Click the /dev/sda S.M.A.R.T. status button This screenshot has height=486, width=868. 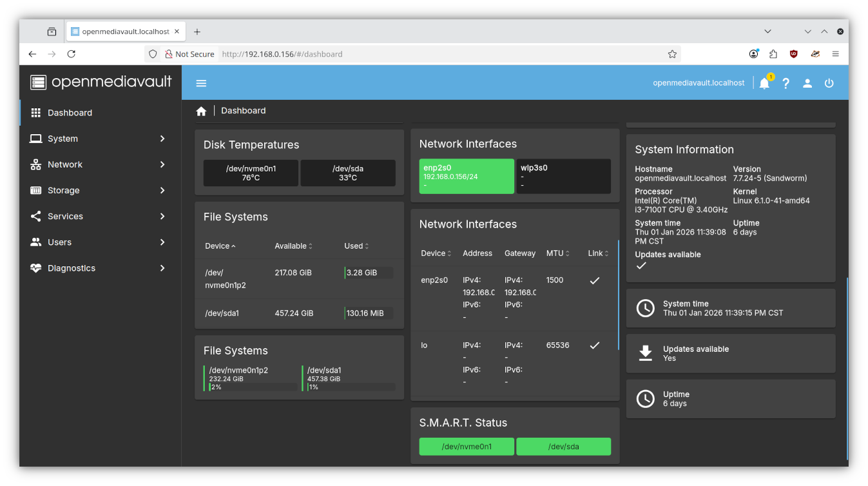coord(563,447)
